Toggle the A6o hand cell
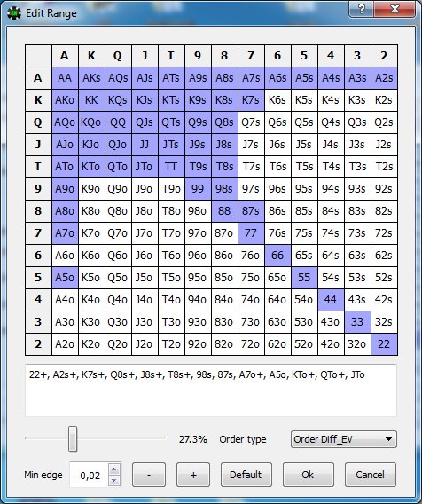The height and width of the screenshot is (504, 422). [65, 256]
